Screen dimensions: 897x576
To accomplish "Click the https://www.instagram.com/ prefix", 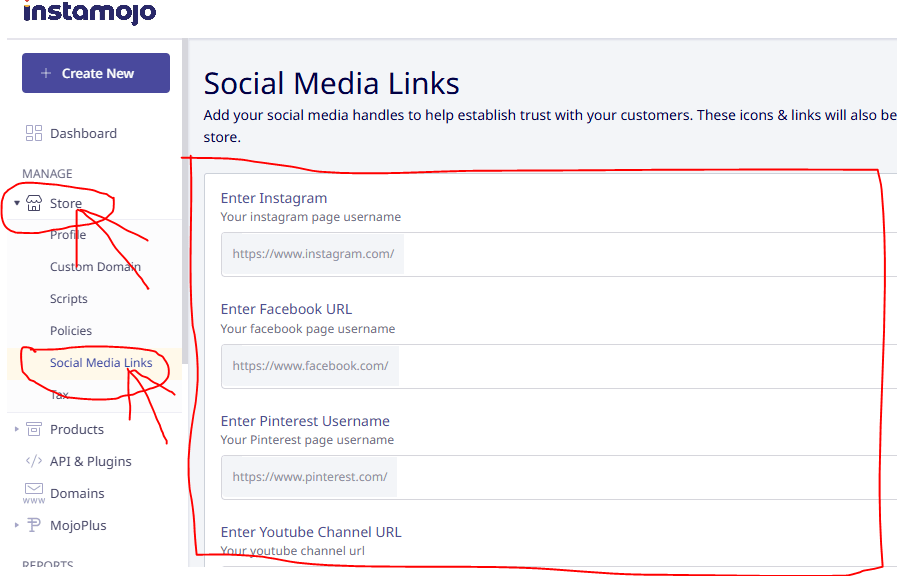I will click(x=313, y=254).
